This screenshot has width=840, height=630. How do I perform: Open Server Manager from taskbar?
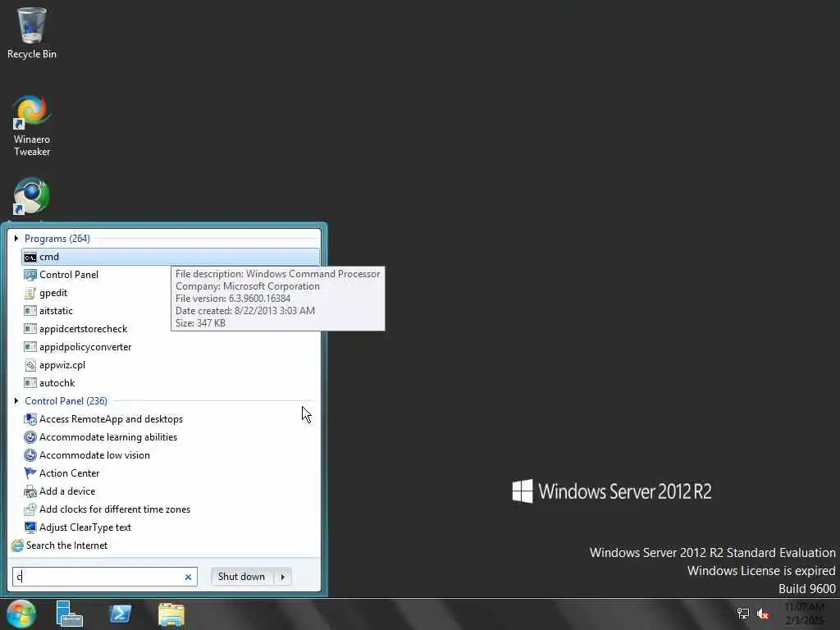[x=69, y=614]
